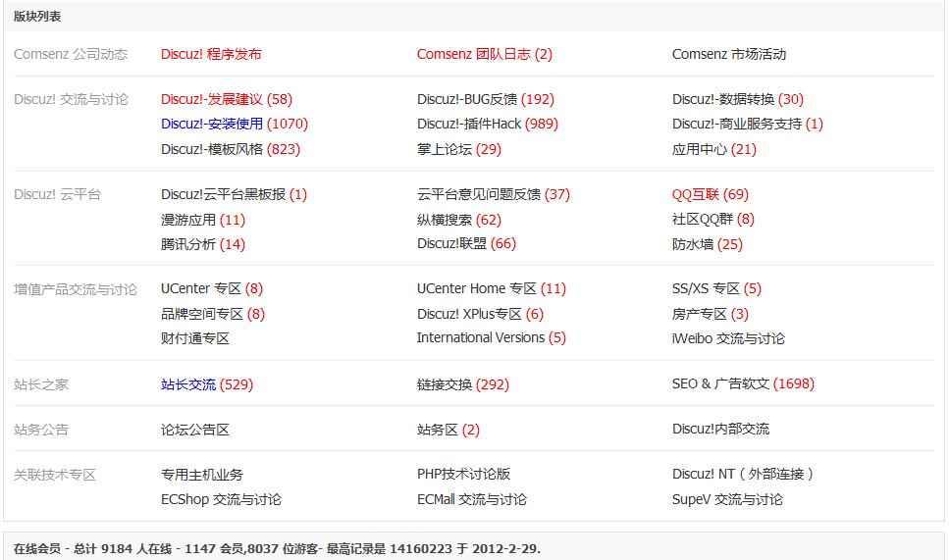This screenshot has height=560, width=949.
Task: Open 云平台意见问题反馈 board
Action: point(479,195)
